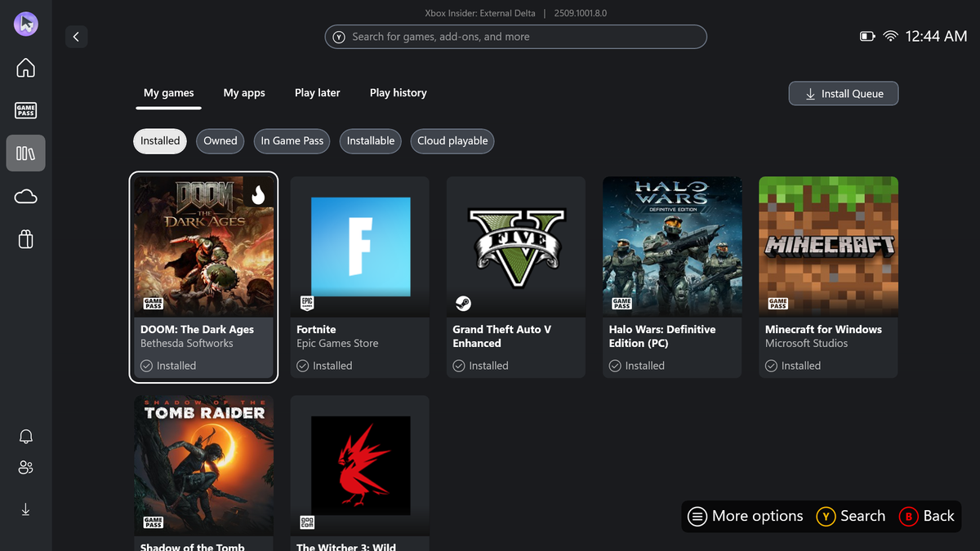Open the friends and social icon
This screenshot has width=980, height=551.
click(25, 467)
